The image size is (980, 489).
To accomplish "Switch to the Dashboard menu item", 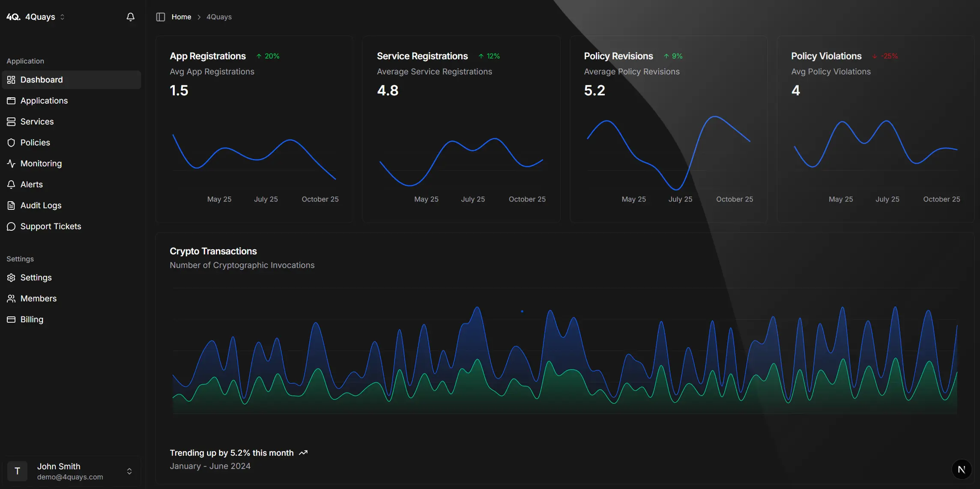I will 42,80.
